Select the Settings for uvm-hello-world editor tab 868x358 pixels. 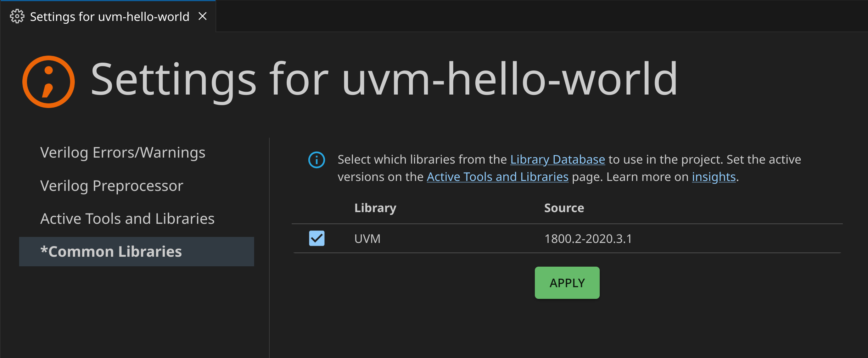[x=109, y=17]
